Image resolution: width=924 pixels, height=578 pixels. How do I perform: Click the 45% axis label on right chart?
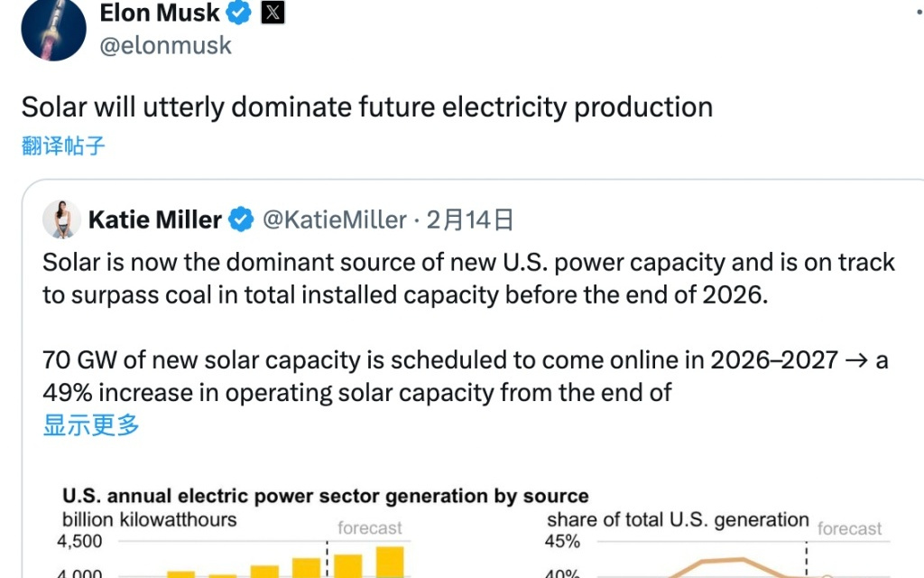[x=563, y=542]
